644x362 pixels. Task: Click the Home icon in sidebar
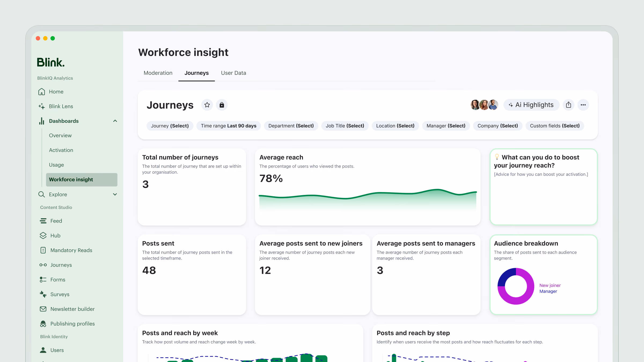click(x=42, y=92)
